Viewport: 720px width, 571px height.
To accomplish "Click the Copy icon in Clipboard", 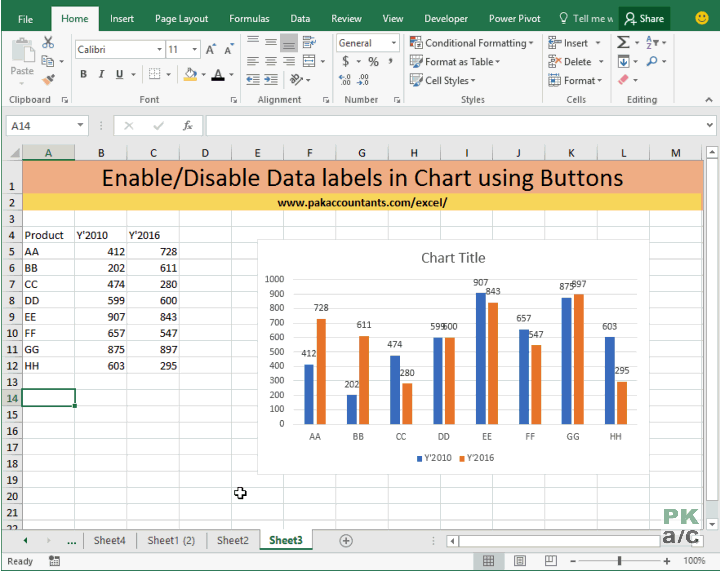I will point(47,61).
